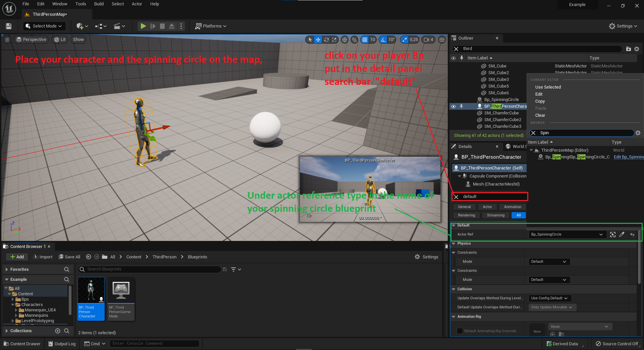Open rotation snap angle 10° menu
644x350 pixels.
[x=391, y=40]
